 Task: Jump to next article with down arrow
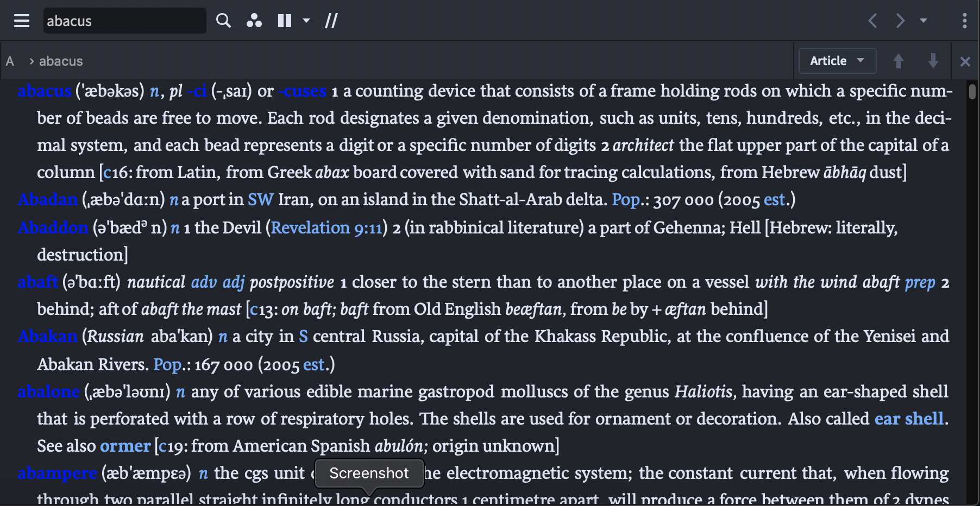[x=933, y=61]
